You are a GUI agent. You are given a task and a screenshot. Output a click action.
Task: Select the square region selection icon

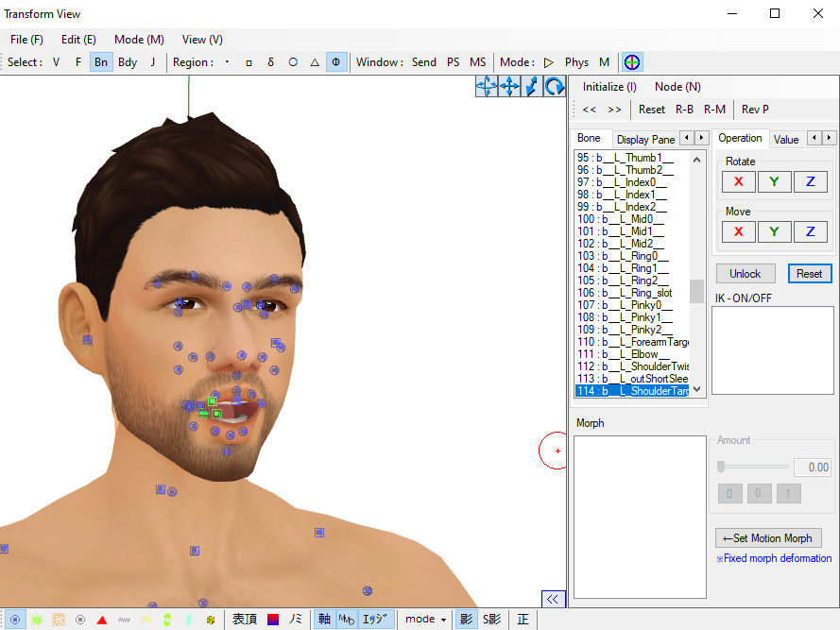(x=249, y=62)
